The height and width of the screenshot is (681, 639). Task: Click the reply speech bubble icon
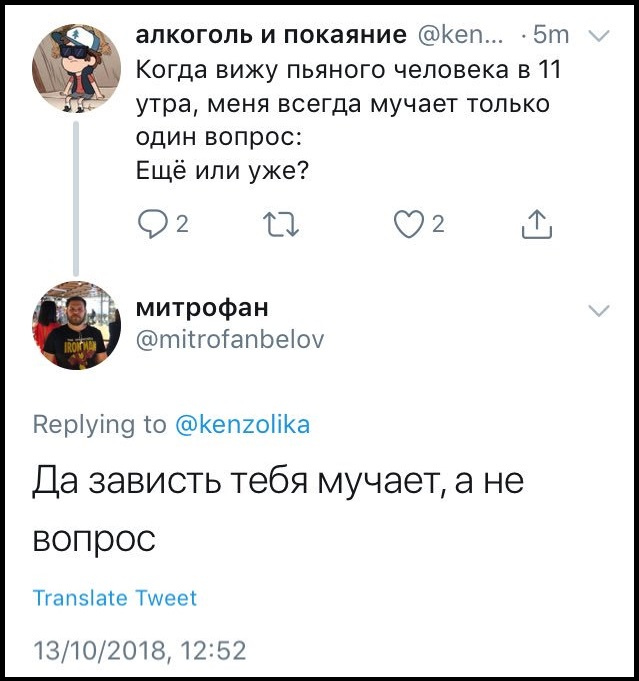coord(151,227)
